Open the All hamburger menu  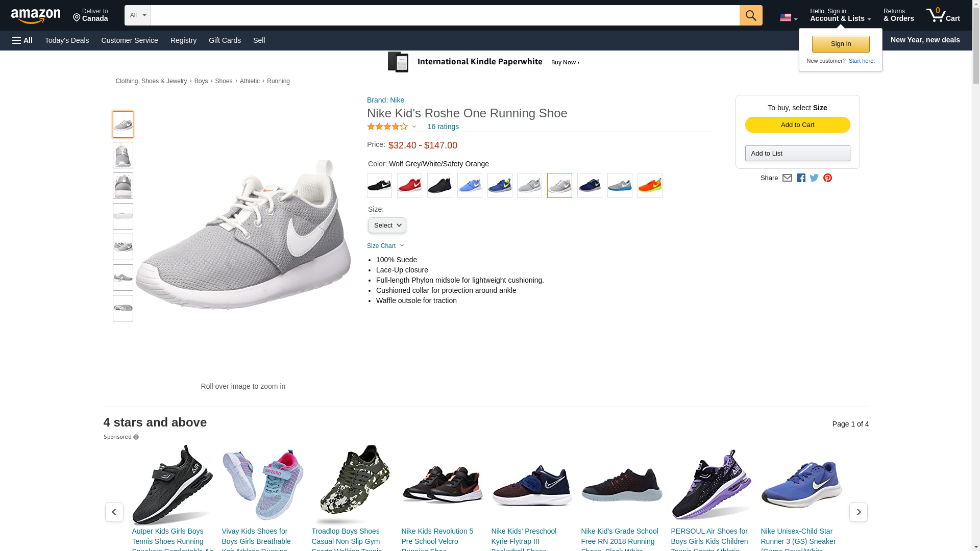pos(22,40)
